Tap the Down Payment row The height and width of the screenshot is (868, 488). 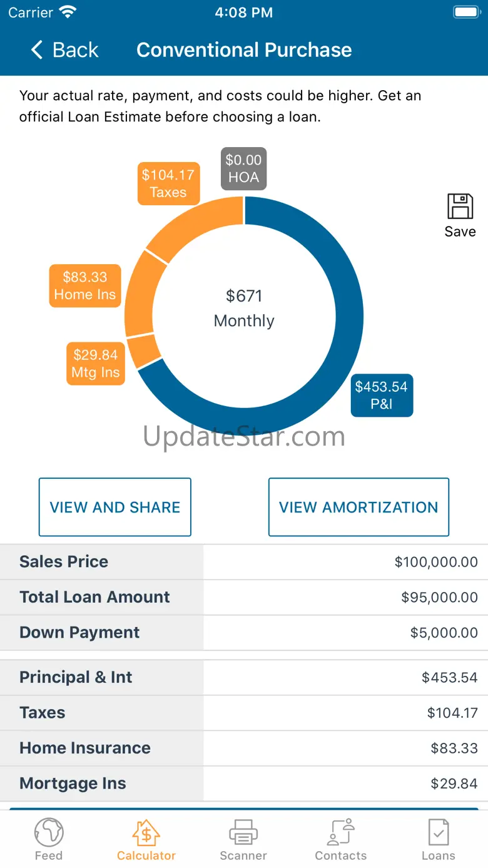[x=244, y=633]
